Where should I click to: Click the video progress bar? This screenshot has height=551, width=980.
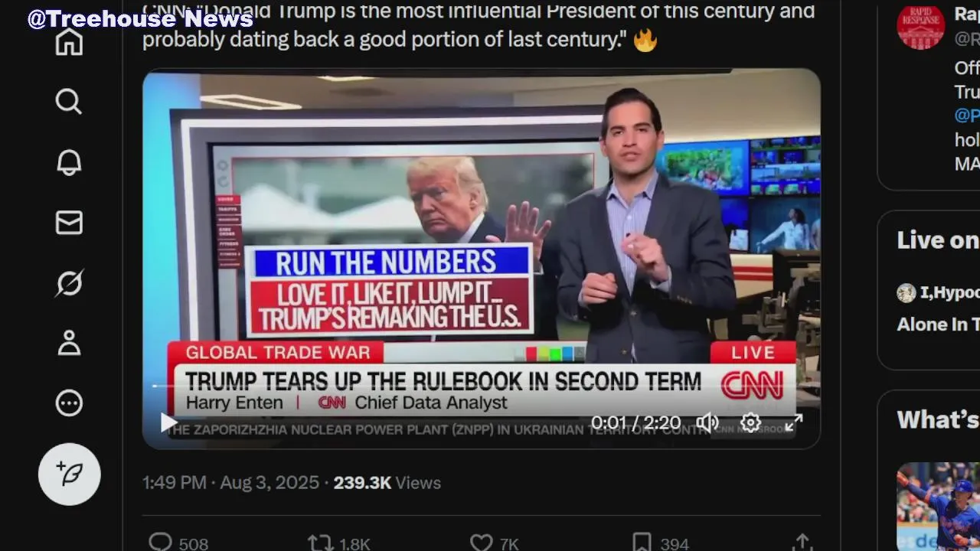click(x=481, y=386)
